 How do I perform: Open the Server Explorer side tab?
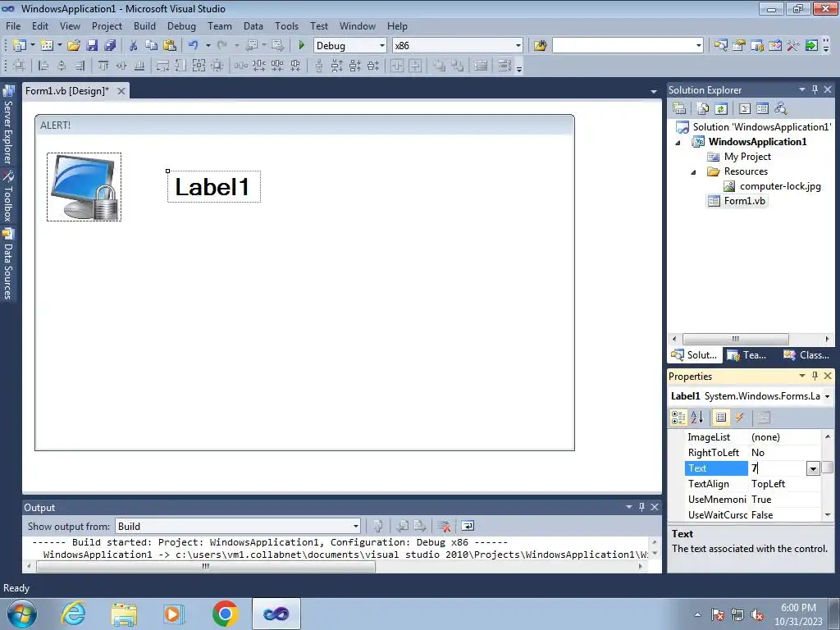(8, 125)
